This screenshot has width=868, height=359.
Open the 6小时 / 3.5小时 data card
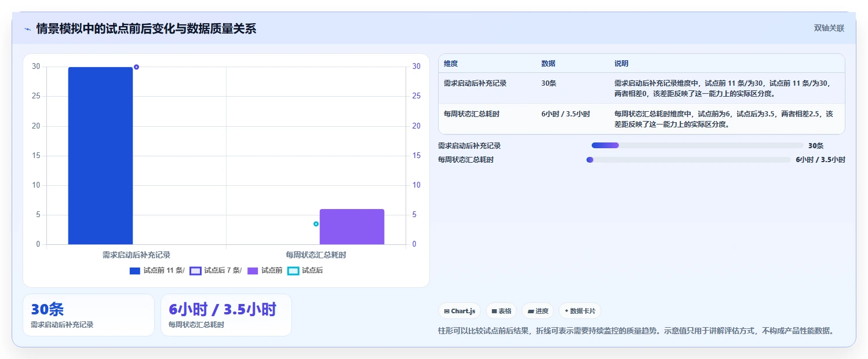(x=226, y=315)
